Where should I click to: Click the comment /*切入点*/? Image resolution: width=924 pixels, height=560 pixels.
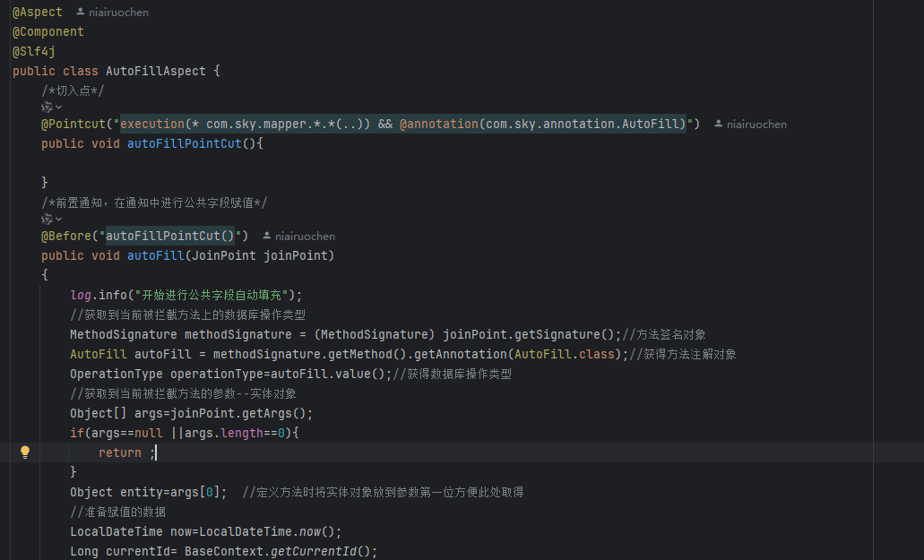point(73,90)
